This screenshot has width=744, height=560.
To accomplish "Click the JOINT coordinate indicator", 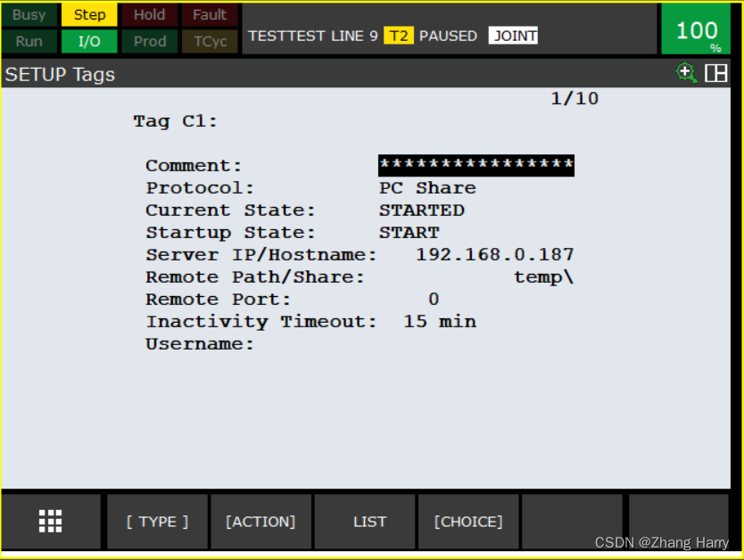I will [x=513, y=36].
